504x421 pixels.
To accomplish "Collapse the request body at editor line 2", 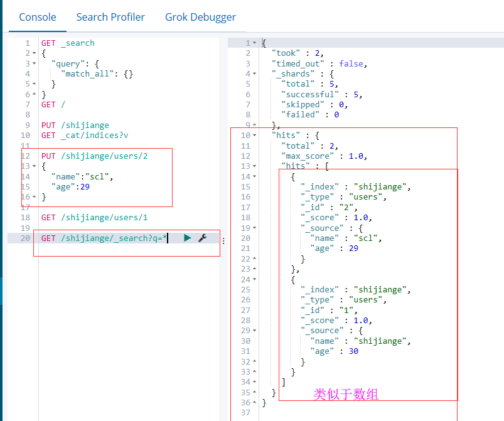I will (x=35, y=53).
